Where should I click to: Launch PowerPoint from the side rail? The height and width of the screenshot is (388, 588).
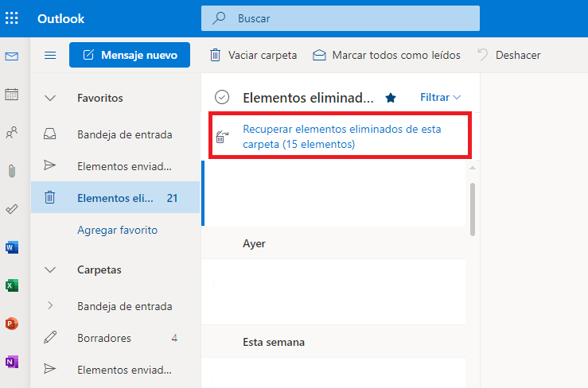pos(12,324)
